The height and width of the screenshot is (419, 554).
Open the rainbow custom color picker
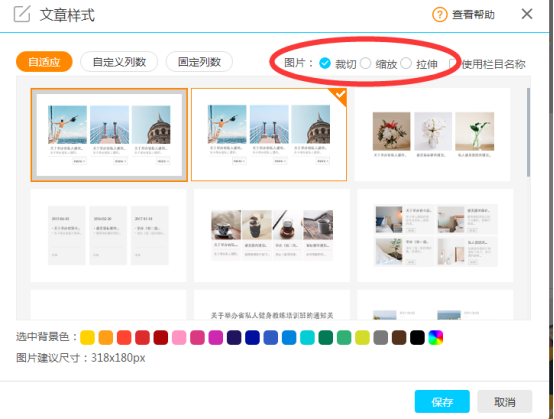tap(435, 337)
